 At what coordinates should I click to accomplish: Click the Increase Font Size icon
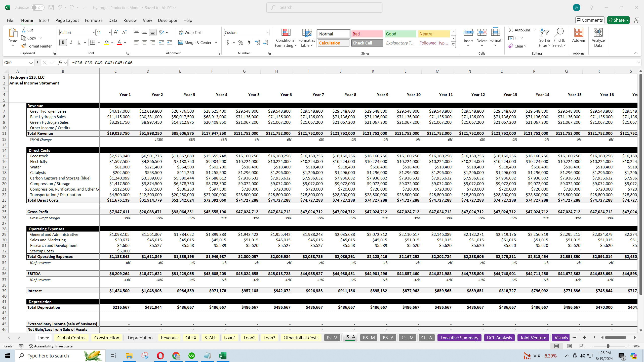coord(116,32)
